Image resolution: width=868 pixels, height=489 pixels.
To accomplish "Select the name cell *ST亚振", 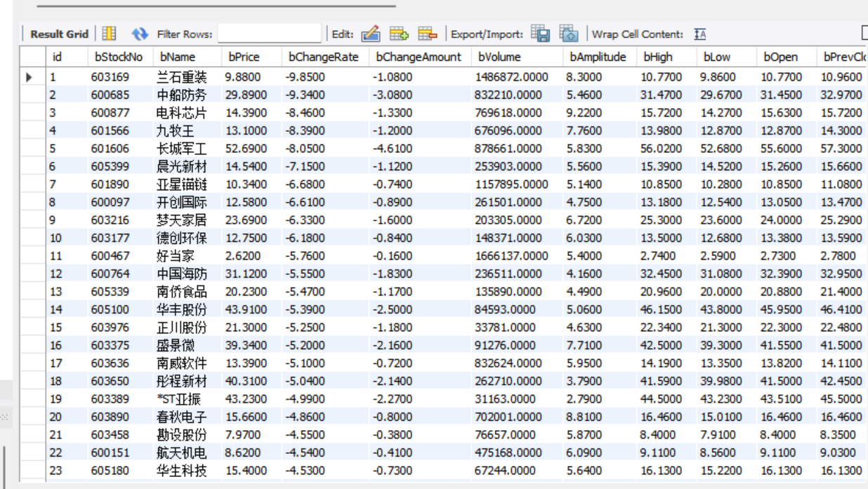I will (x=180, y=399).
